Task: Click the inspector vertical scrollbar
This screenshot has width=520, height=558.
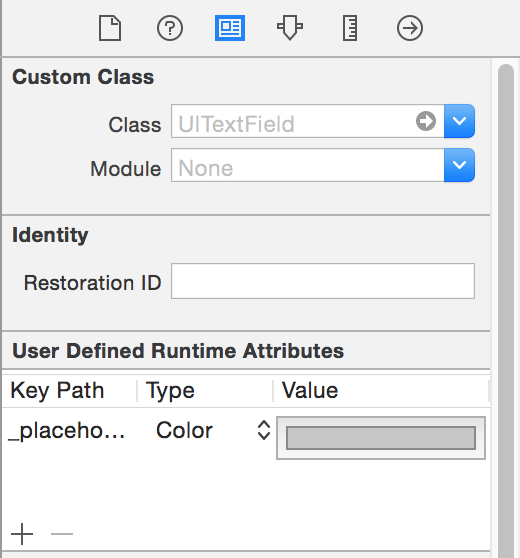Action: (x=506, y=310)
